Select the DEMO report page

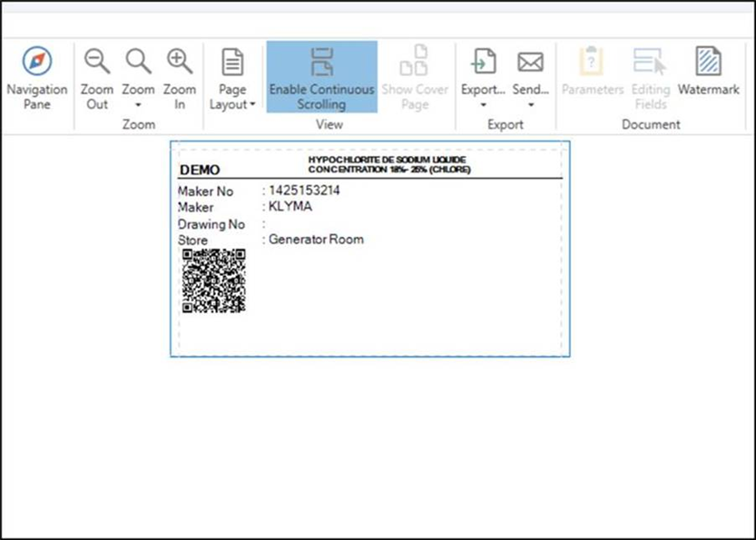click(x=372, y=250)
